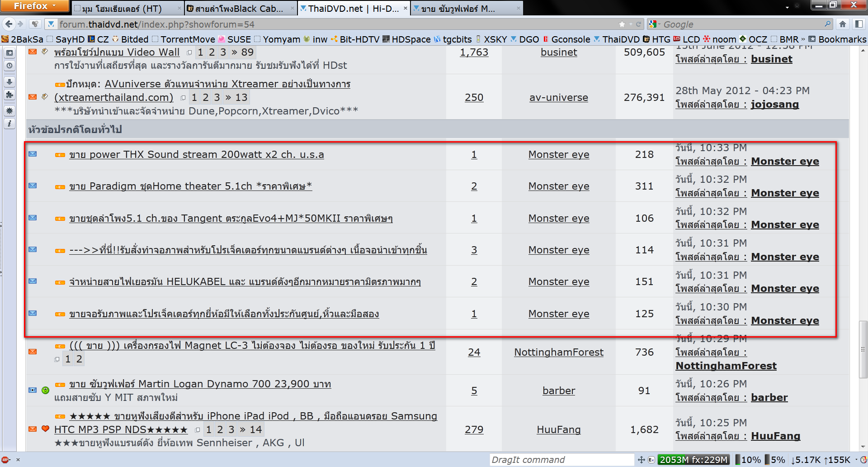
Task: Open the Gconsole bookmark
Action: (566, 39)
